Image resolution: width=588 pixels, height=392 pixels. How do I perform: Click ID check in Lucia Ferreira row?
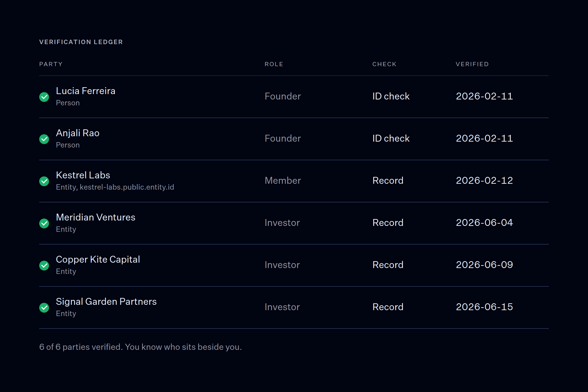coord(391,96)
